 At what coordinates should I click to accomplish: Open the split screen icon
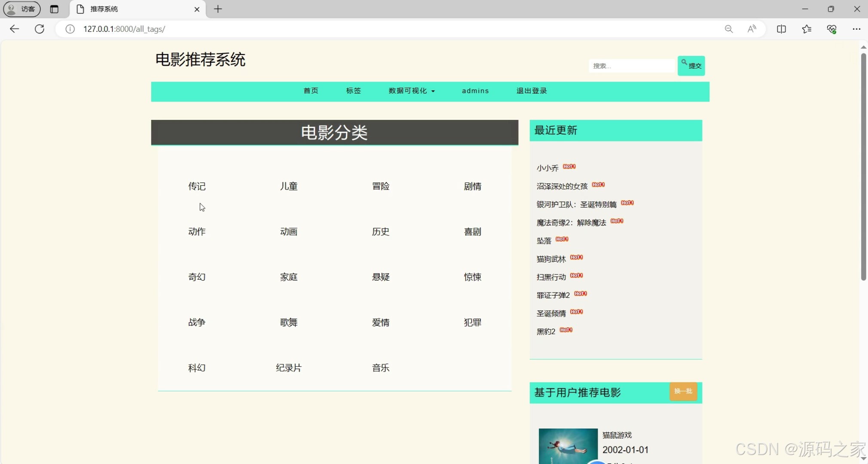[x=781, y=29]
